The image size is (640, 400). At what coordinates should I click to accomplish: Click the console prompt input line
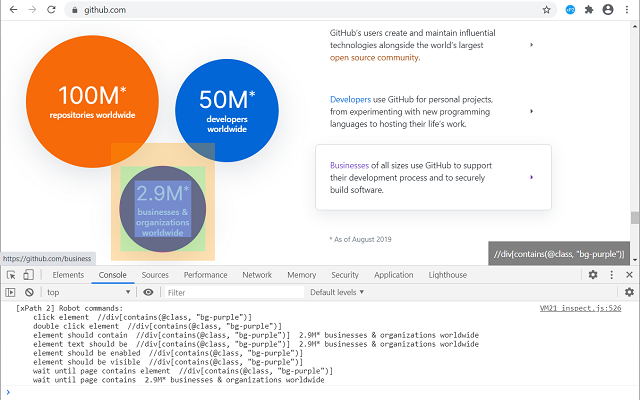pos(320,393)
